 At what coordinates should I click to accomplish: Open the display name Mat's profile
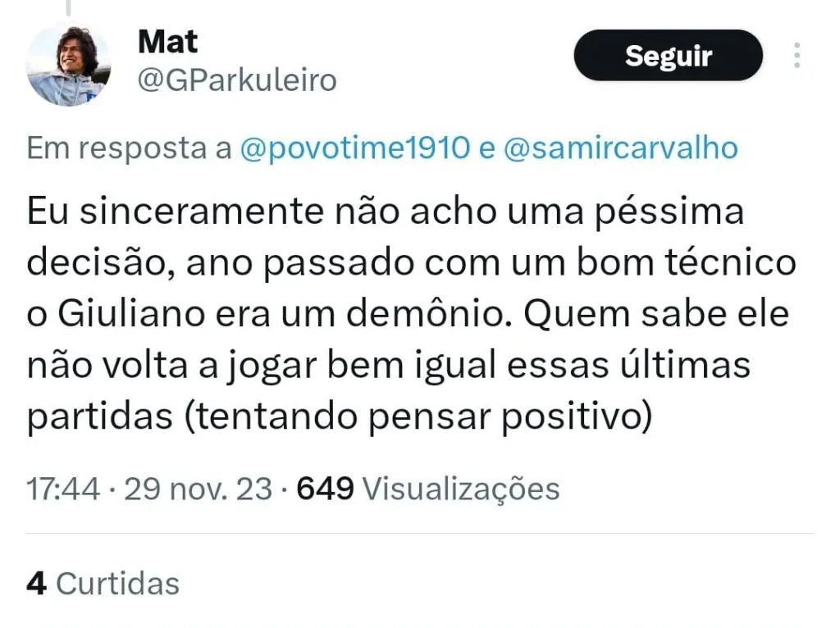(x=167, y=41)
